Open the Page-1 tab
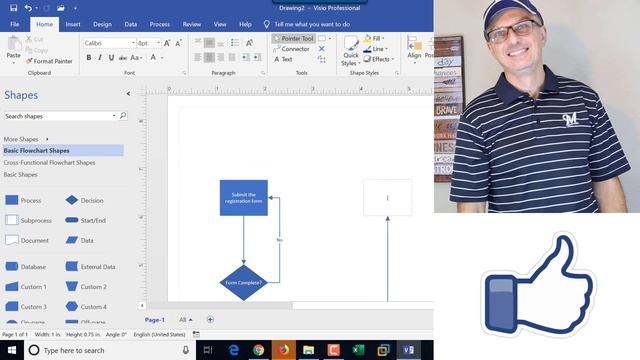 155,320
